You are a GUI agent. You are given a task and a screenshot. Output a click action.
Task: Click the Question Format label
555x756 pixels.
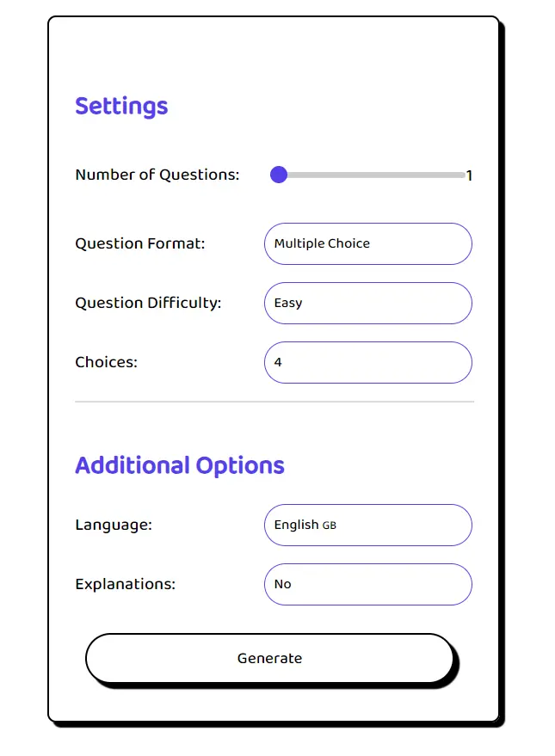click(x=139, y=243)
